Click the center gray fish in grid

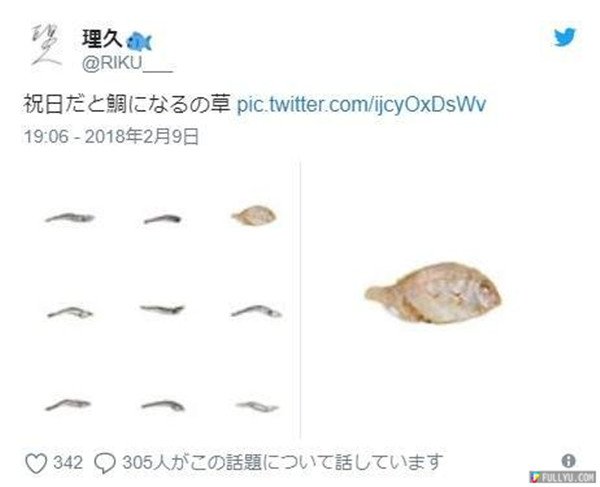tap(162, 309)
